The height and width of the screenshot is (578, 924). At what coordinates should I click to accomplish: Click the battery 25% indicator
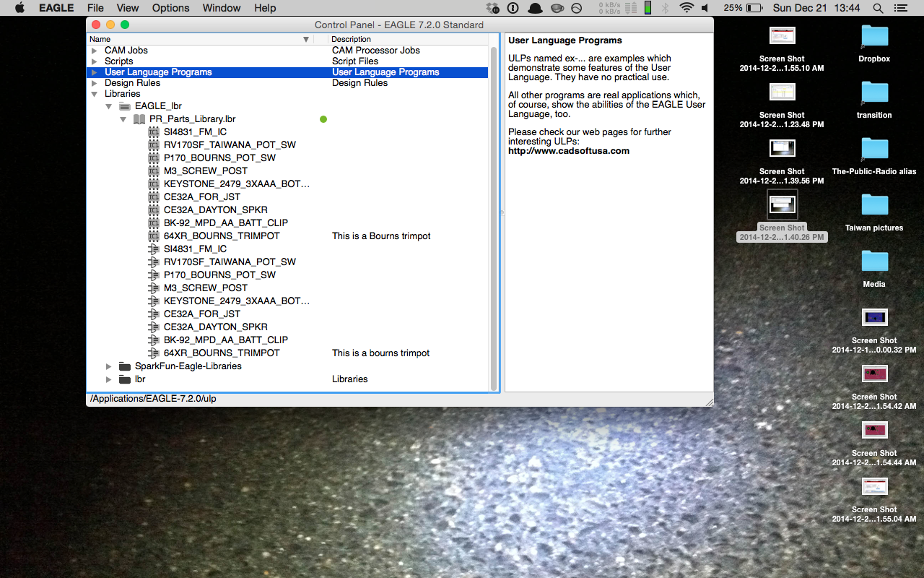[x=743, y=8]
